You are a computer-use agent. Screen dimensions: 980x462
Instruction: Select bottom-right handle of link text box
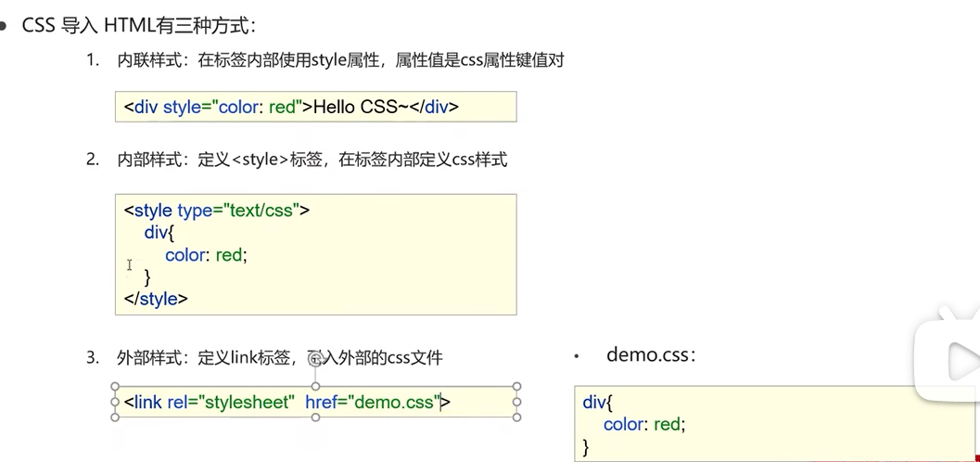(516, 417)
